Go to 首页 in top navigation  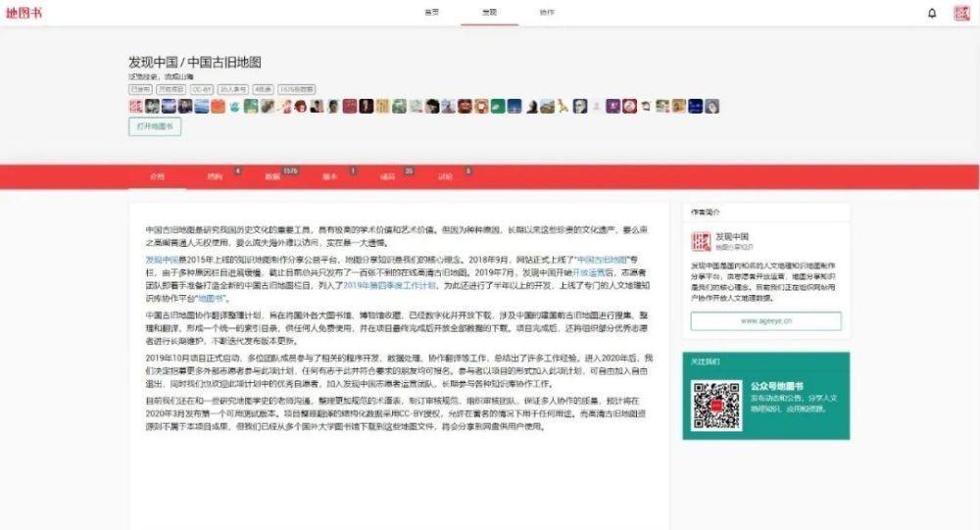[431, 13]
